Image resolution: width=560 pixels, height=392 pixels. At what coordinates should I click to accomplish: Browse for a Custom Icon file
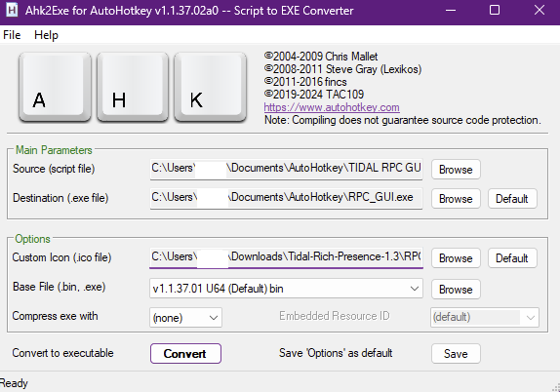click(456, 258)
